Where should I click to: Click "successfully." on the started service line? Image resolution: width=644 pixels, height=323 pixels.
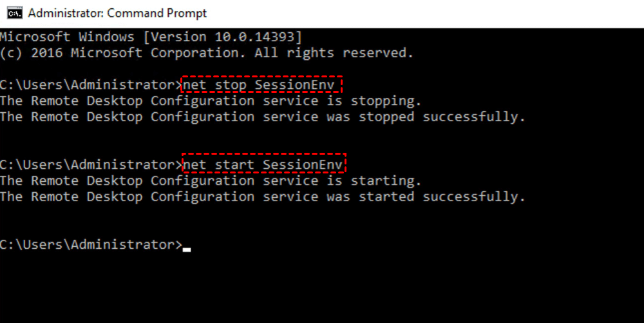coord(473,197)
